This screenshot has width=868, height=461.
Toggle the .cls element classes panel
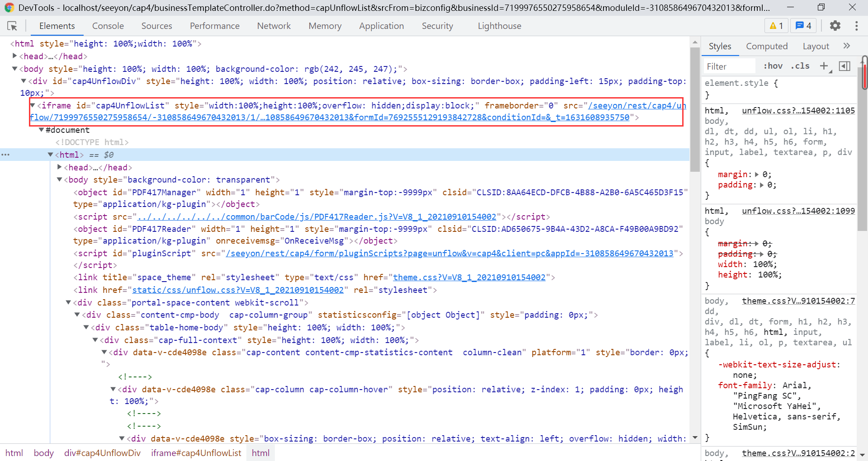(x=800, y=66)
